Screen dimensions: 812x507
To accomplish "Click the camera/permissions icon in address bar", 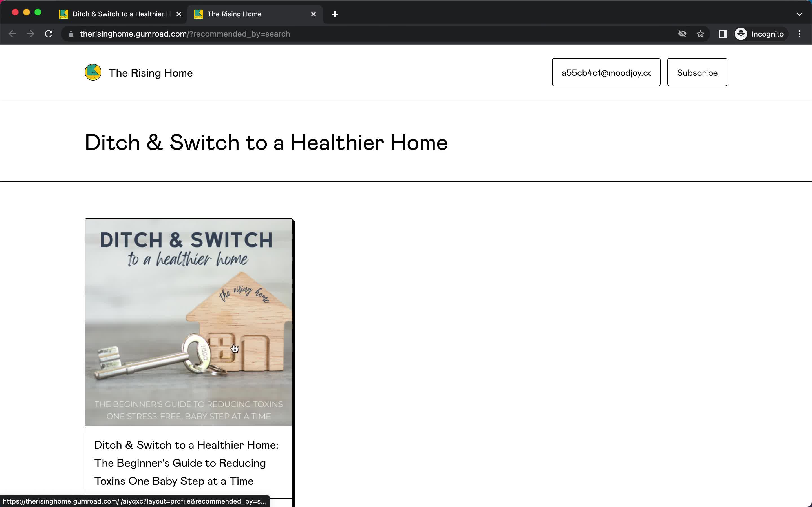I will 682,34.
